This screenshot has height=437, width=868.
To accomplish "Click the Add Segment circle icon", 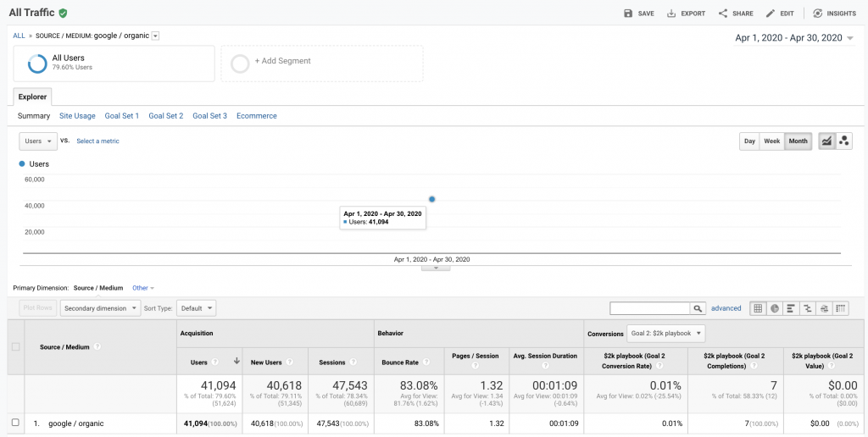I will 240,64.
